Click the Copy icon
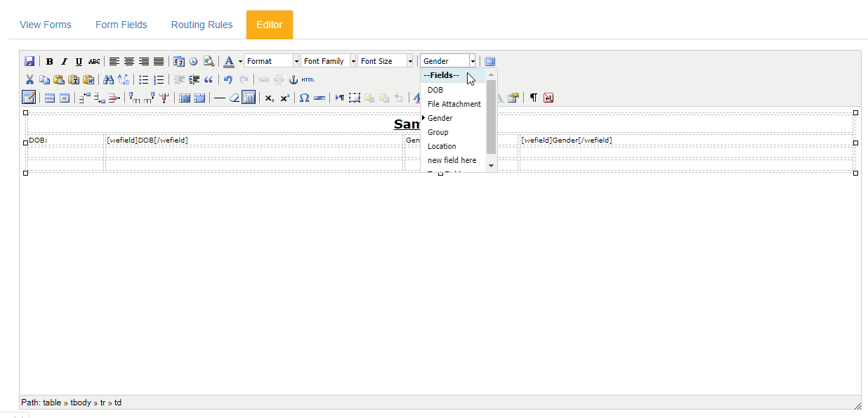This screenshot has height=418, width=868. pos(44,79)
